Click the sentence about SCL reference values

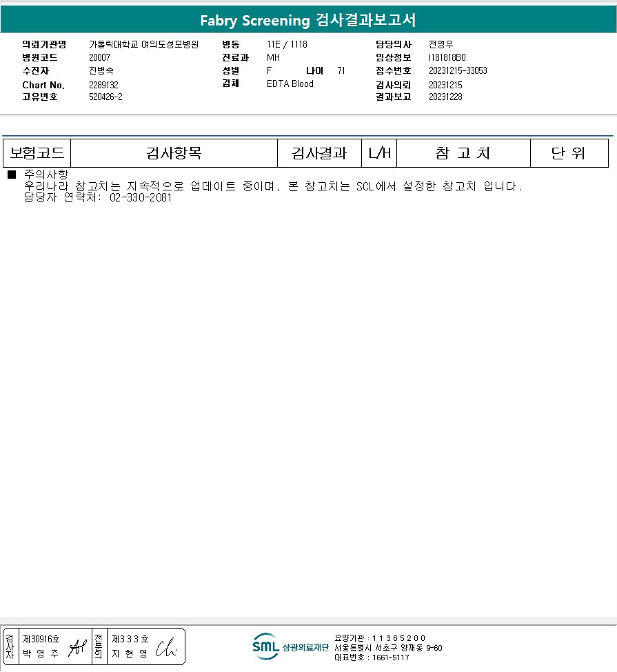[x=273, y=186]
